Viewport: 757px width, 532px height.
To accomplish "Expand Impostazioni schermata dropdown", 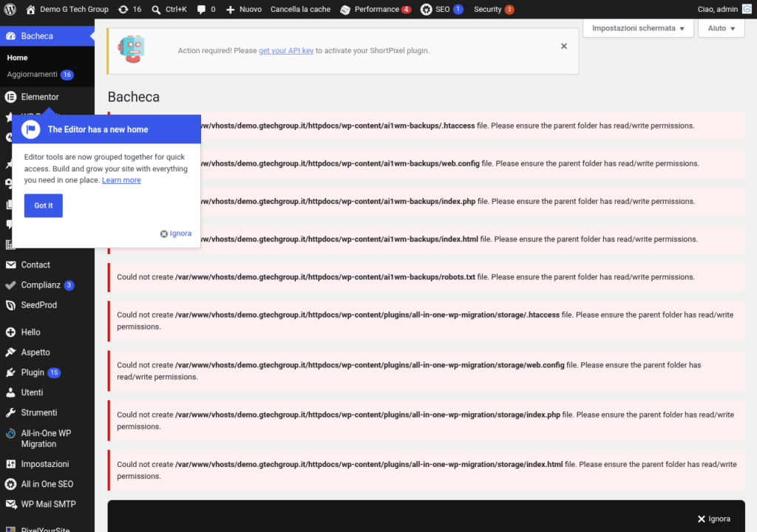I will [x=638, y=28].
